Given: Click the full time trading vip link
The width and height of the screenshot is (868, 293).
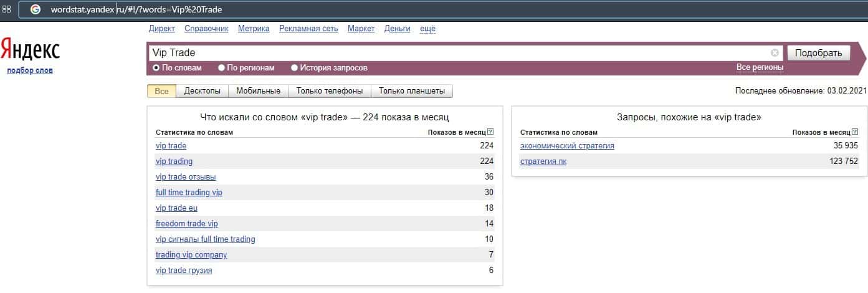Looking at the screenshot, I should tap(189, 193).
